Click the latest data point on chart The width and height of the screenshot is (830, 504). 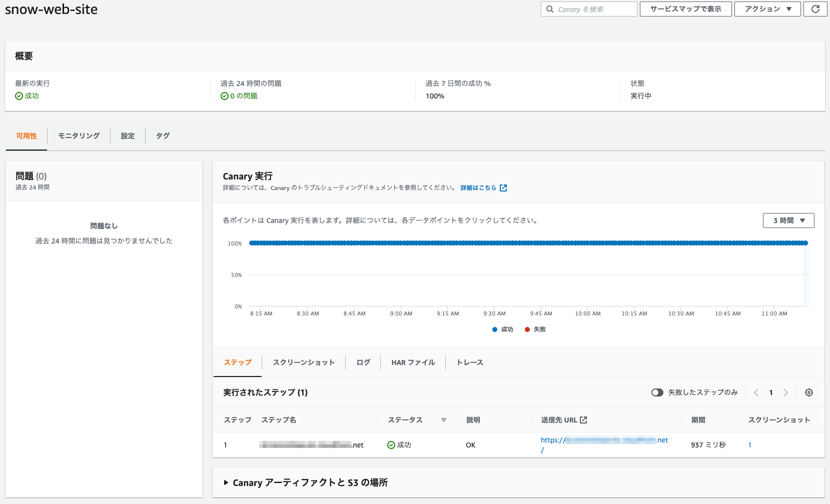click(805, 243)
